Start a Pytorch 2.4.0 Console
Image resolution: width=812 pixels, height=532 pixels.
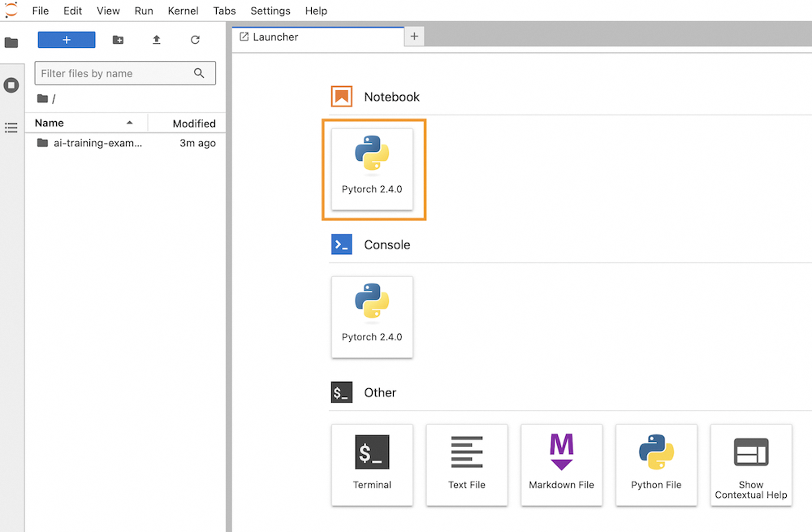point(372,317)
